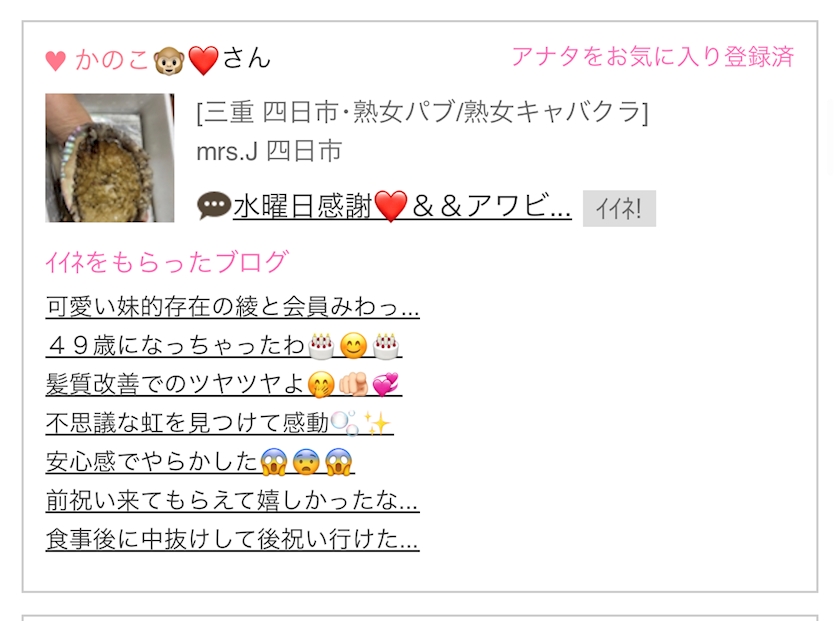Click the monkey emoji in the user name
The width and height of the screenshot is (840, 621).
pyautogui.click(x=169, y=60)
